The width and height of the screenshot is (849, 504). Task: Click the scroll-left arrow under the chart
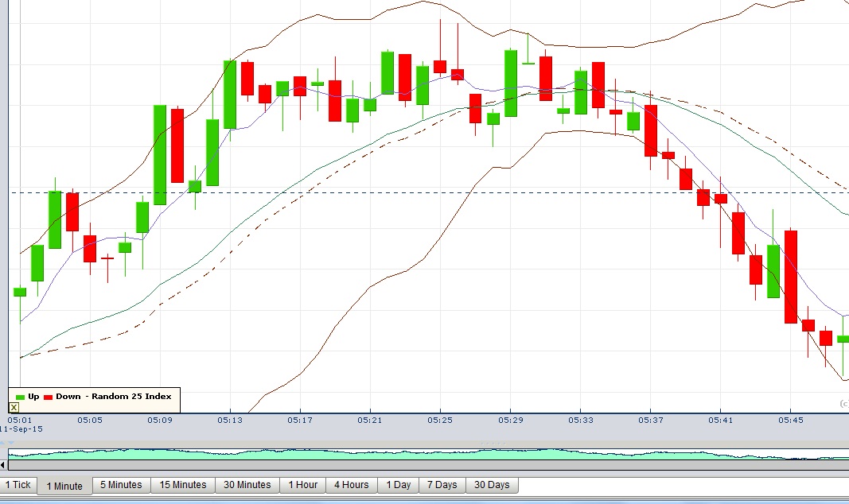[3, 464]
